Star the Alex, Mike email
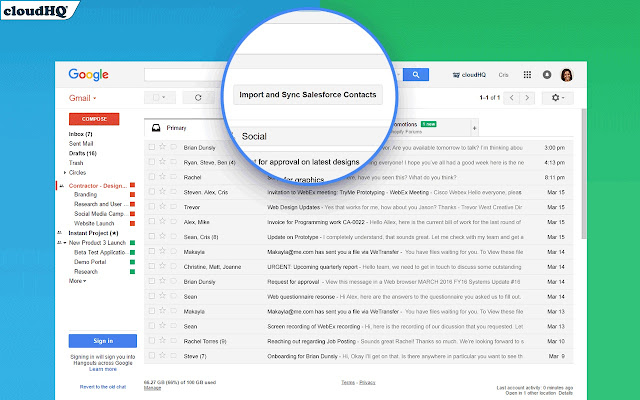The height and width of the screenshot is (400, 640). (162, 221)
